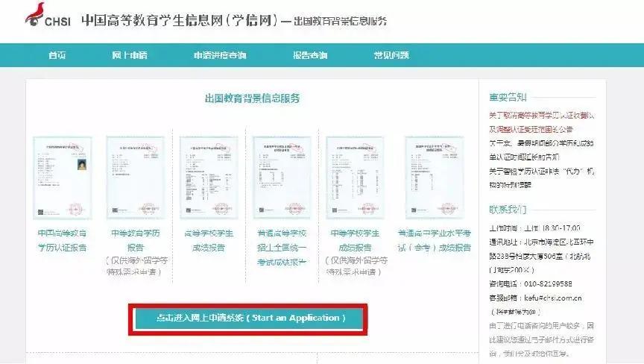Open the 网上申请 nav tab
Image resolution: width=644 pixels, height=364 pixels.
coord(130,55)
